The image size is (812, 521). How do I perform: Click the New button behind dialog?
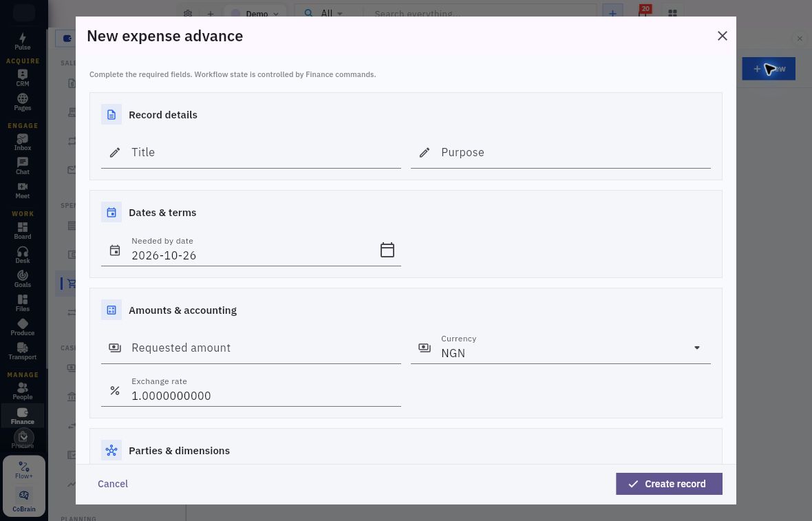click(x=769, y=68)
